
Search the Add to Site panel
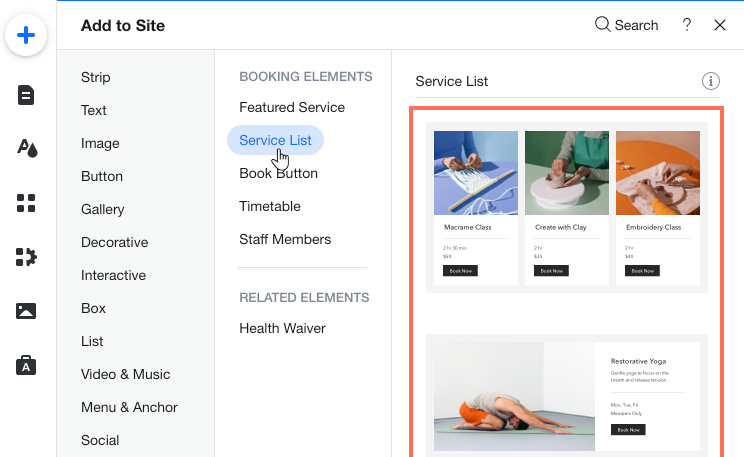coord(626,25)
